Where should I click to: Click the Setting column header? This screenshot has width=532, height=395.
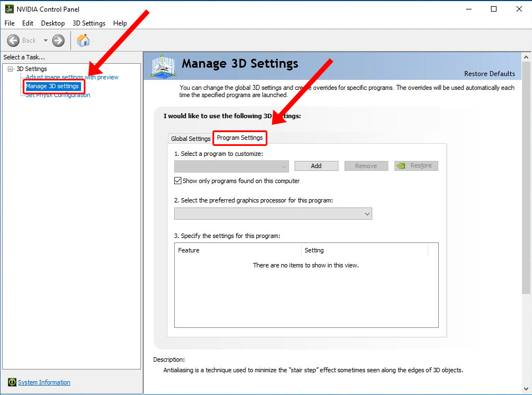pyautogui.click(x=364, y=250)
